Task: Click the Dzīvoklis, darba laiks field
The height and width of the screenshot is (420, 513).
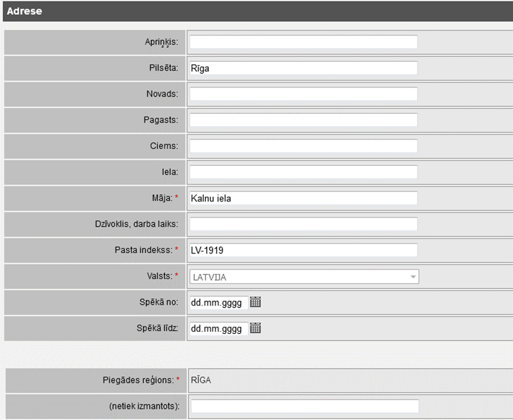Action: click(303, 224)
